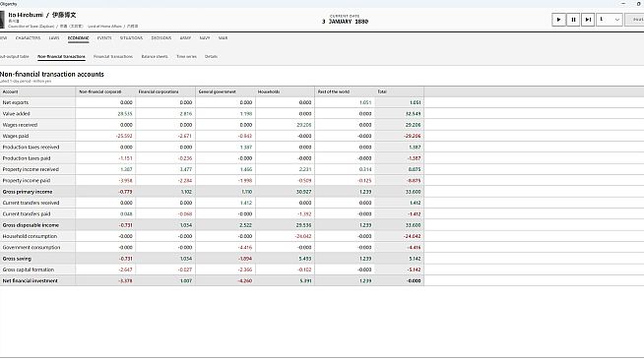Select the Net financial investment row label
Screen dimensions: 644x360
click(x=30, y=281)
